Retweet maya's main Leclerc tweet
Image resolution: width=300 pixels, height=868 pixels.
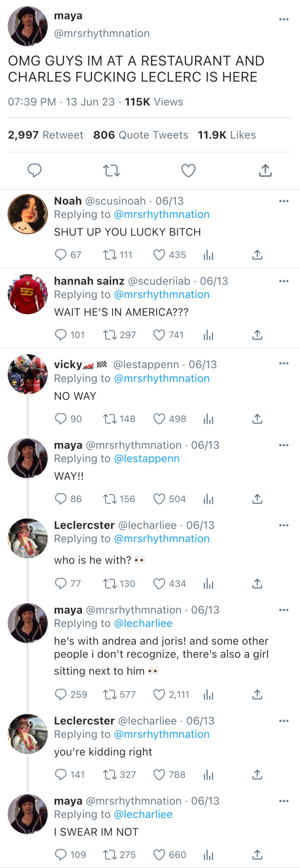(111, 170)
